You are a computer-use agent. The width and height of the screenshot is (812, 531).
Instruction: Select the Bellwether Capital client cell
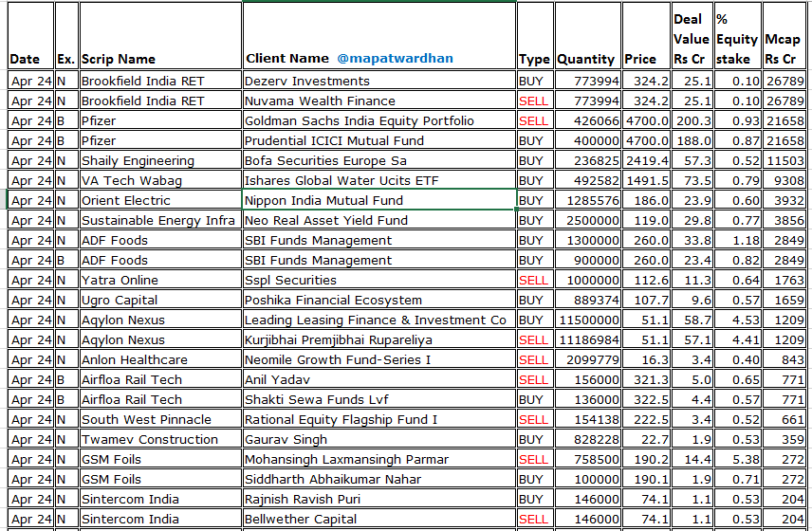coord(379,519)
